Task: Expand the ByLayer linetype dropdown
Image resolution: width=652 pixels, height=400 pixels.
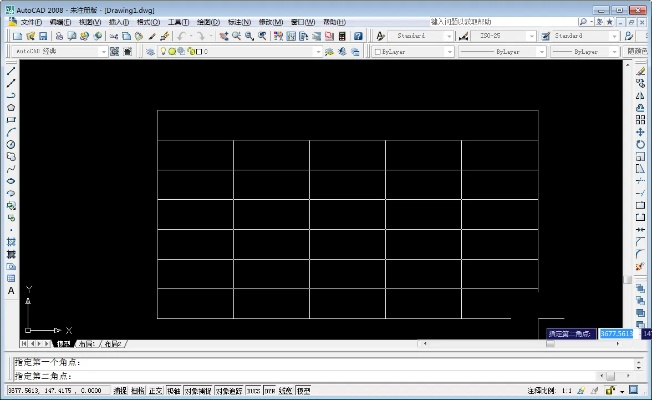Action: click(x=541, y=52)
